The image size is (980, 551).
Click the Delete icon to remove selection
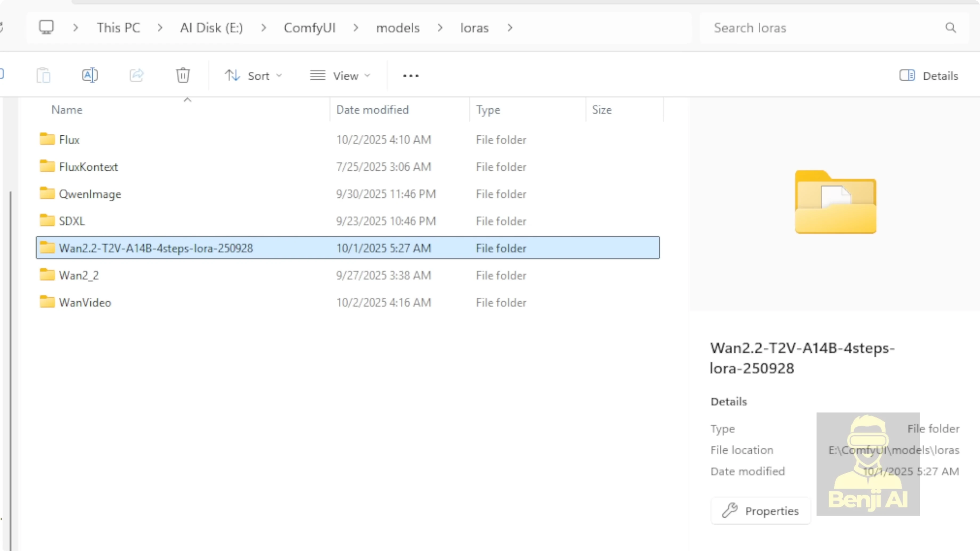183,75
